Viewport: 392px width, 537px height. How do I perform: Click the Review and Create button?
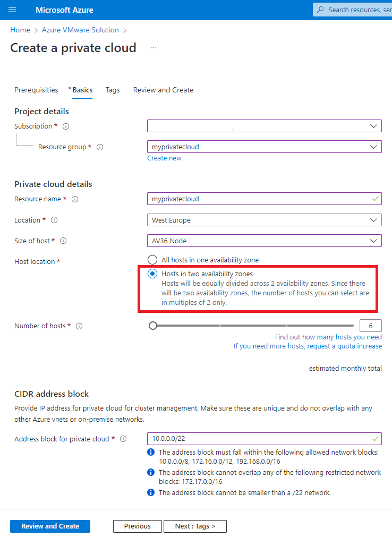tap(50, 526)
